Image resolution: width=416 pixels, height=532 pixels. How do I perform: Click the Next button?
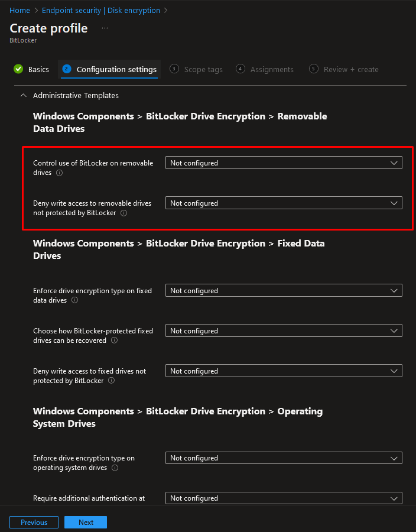click(86, 522)
